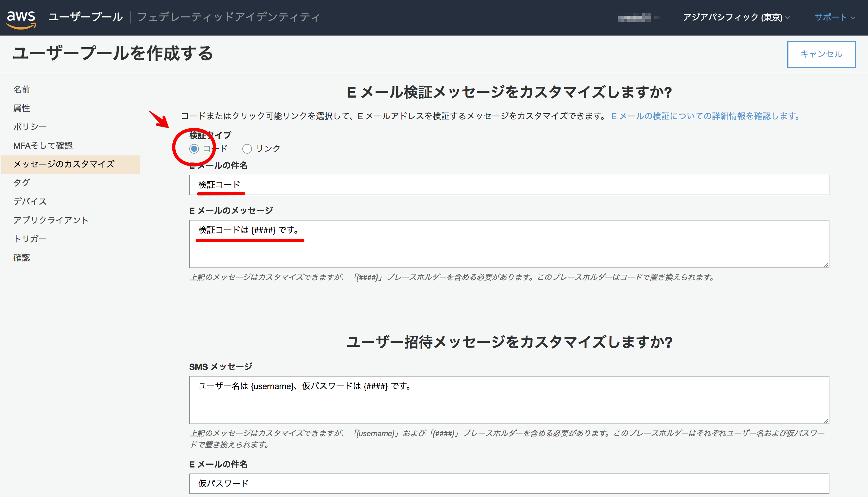
Task: Select the リンク verification type radio button
Action: pyautogui.click(x=247, y=149)
